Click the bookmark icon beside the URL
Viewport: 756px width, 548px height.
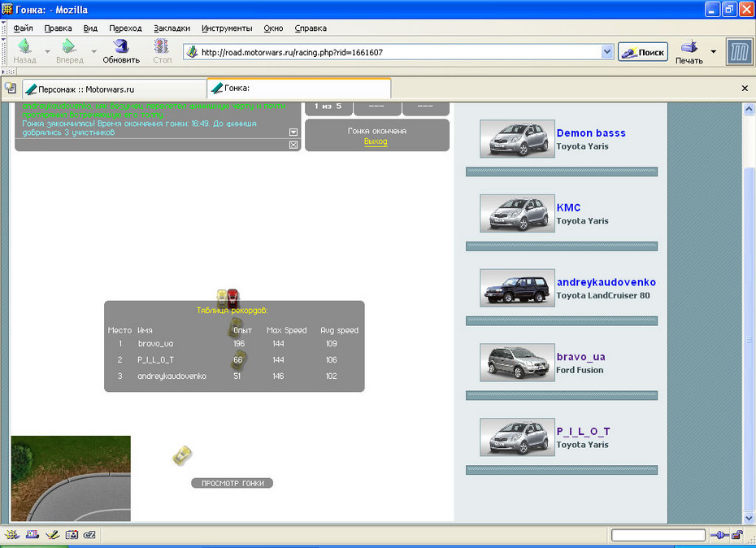[193, 52]
